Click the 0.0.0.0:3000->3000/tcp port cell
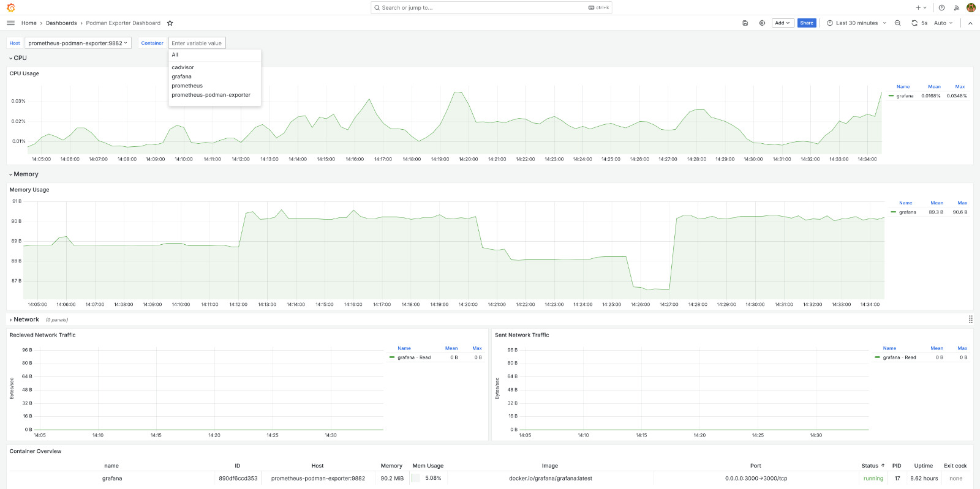980x489 pixels. (x=756, y=479)
